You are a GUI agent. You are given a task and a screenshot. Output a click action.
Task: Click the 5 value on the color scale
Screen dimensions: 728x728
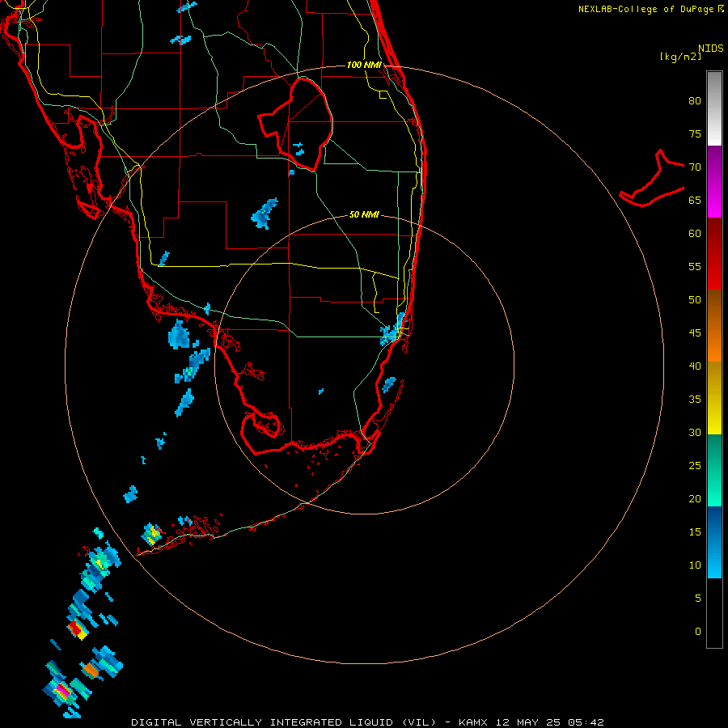698,599
